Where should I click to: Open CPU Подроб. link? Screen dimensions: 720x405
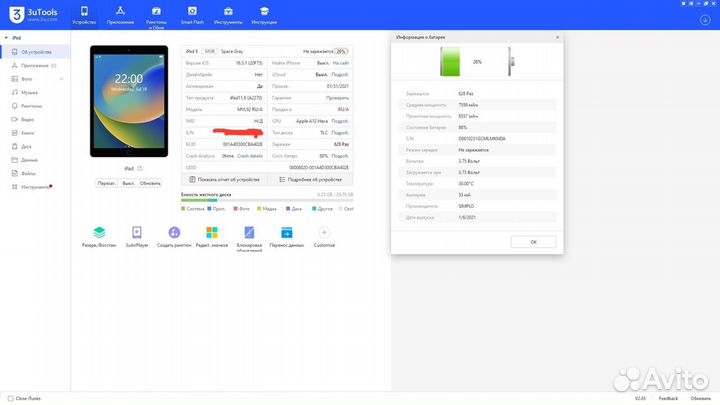[340, 121]
